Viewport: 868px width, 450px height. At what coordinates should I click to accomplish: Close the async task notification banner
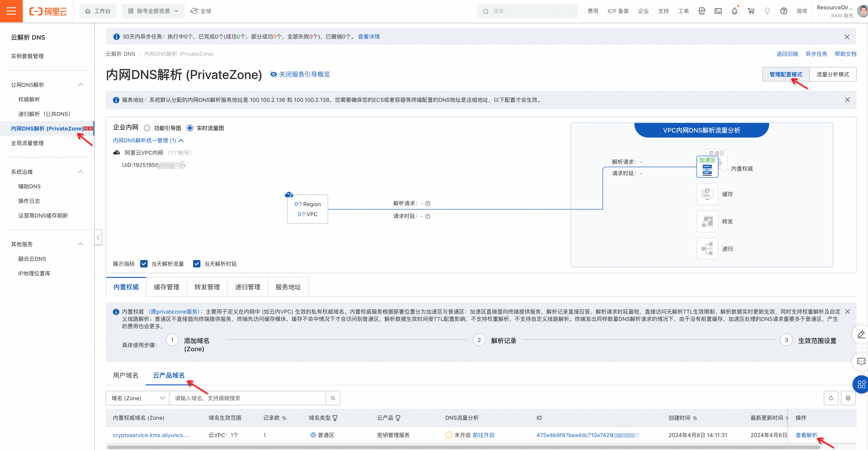pyautogui.click(x=847, y=37)
